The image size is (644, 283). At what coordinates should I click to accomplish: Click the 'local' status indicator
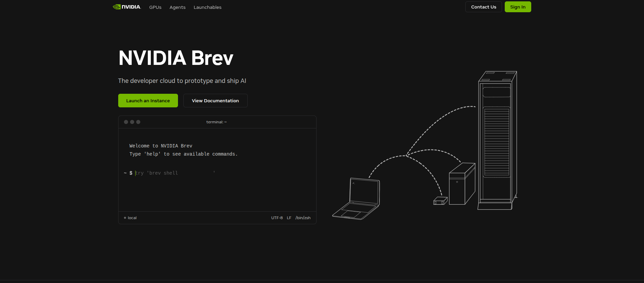coord(130,218)
